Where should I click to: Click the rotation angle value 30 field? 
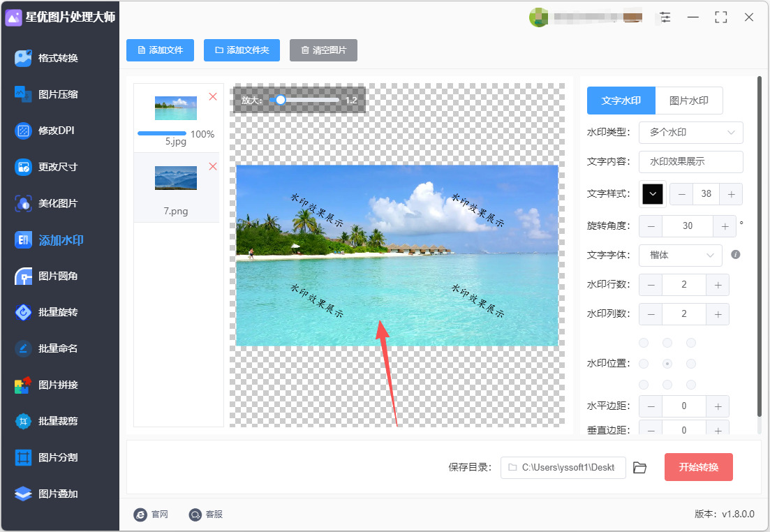688,226
